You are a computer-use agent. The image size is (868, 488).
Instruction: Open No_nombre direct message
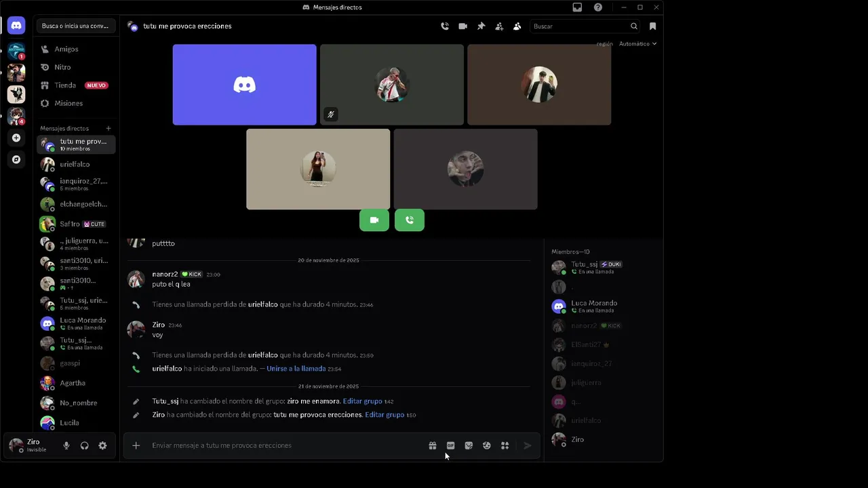tap(76, 403)
